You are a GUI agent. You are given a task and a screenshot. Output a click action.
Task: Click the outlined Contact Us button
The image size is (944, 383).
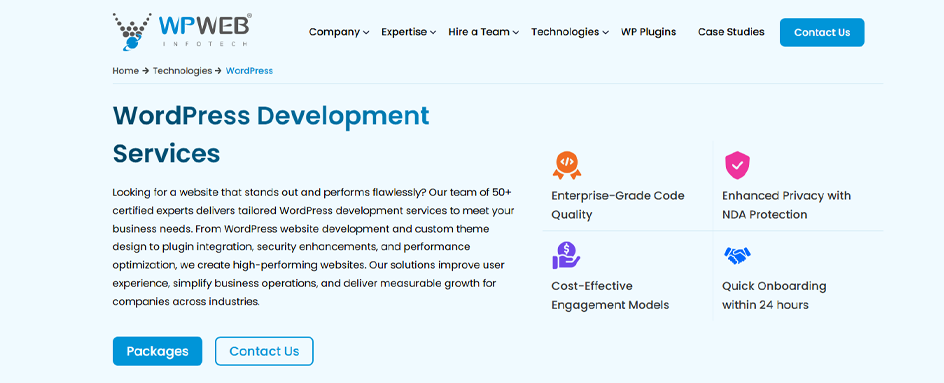pos(264,351)
